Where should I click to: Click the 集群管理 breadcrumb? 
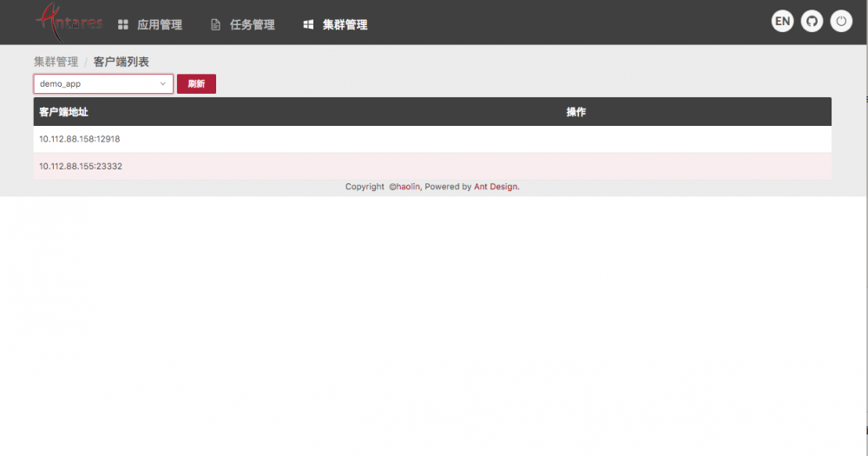(x=56, y=62)
